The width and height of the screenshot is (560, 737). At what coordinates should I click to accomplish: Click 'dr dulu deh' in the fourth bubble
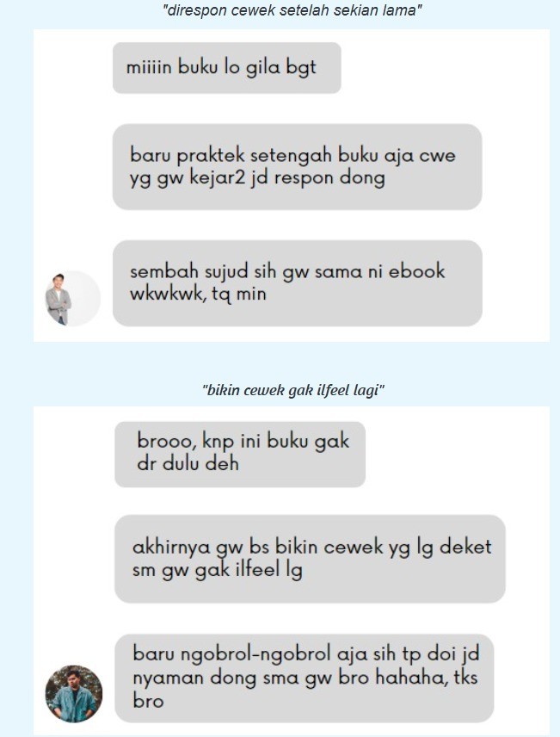point(188,464)
